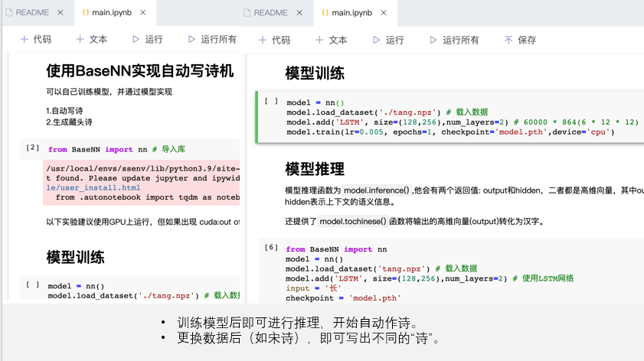Switch to the left README tab
644x361 pixels.
pyautogui.click(x=31, y=13)
